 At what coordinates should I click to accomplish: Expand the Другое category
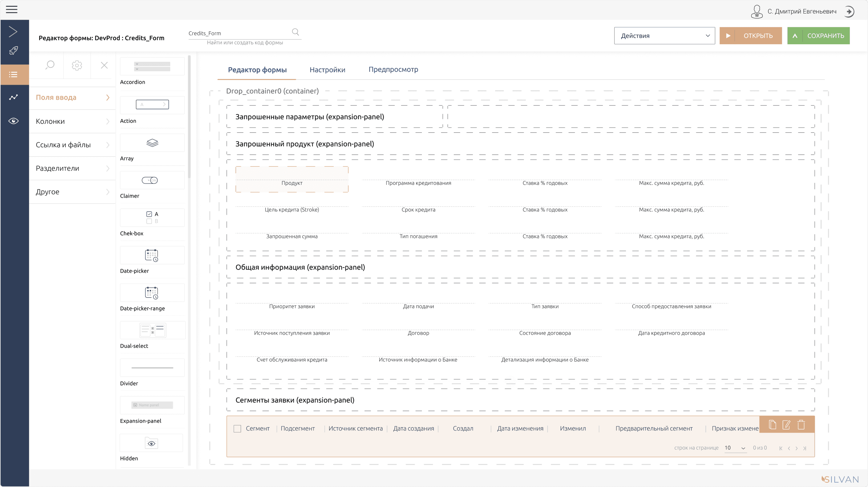(x=72, y=192)
